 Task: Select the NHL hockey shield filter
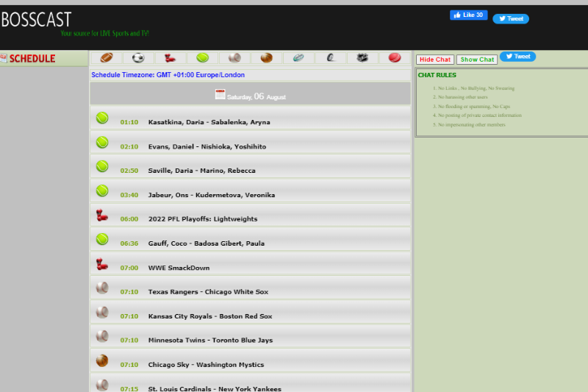[x=362, y=58]
